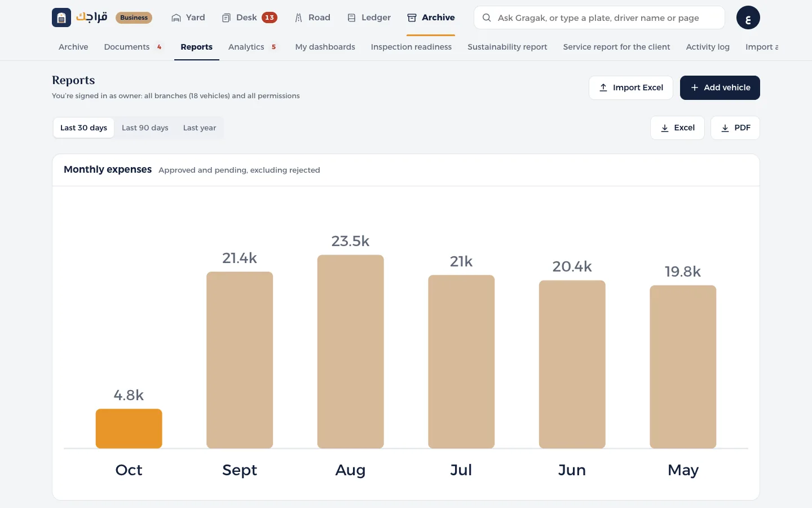
Task: Open the user avatar menu
Action: tap(748, 17)
